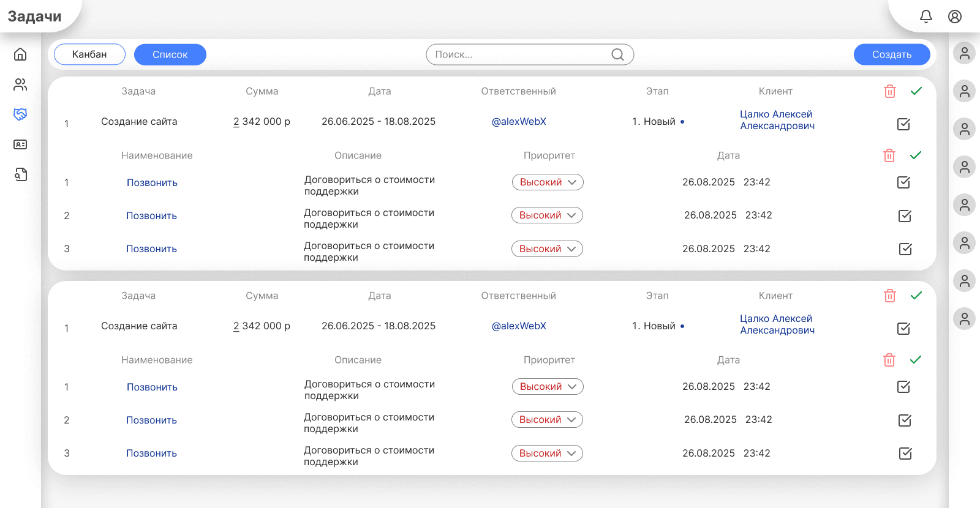Open notifications with the bell icon
980x508 pixels.
pos(925,17)
